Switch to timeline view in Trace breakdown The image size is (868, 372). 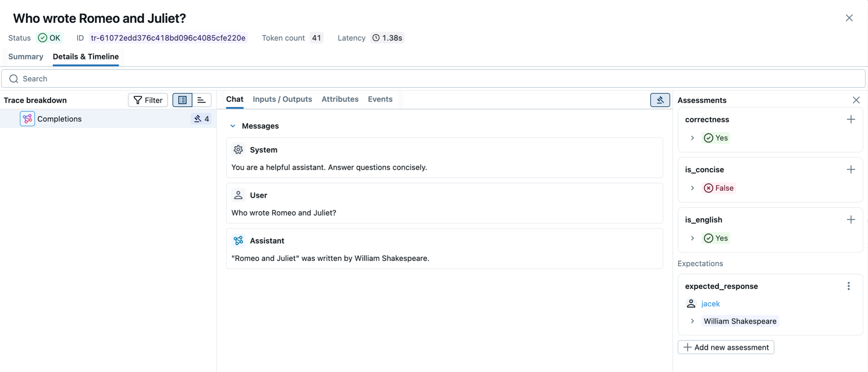coord(201,100)
